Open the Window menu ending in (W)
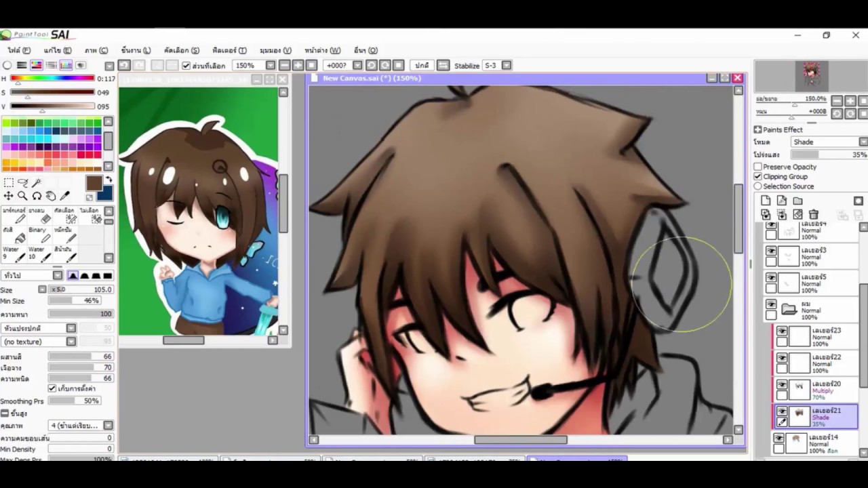 point(322,50)
